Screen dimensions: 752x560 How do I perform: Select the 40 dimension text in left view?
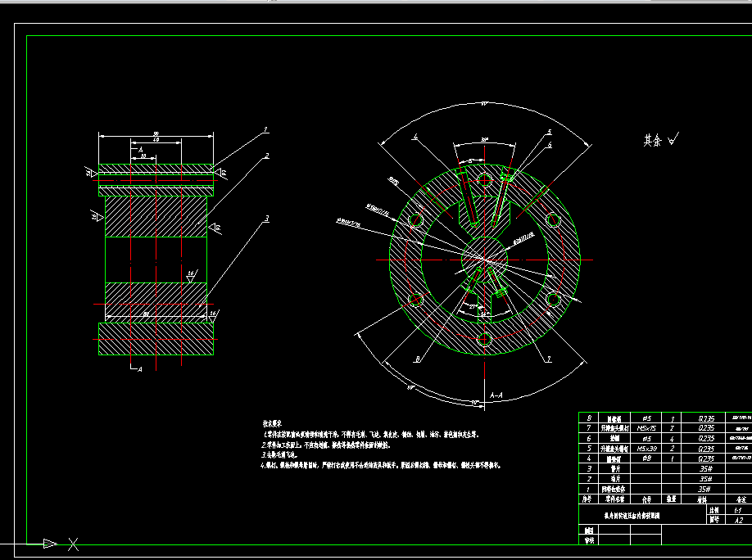pyautogui.click(x=156, y=139)
